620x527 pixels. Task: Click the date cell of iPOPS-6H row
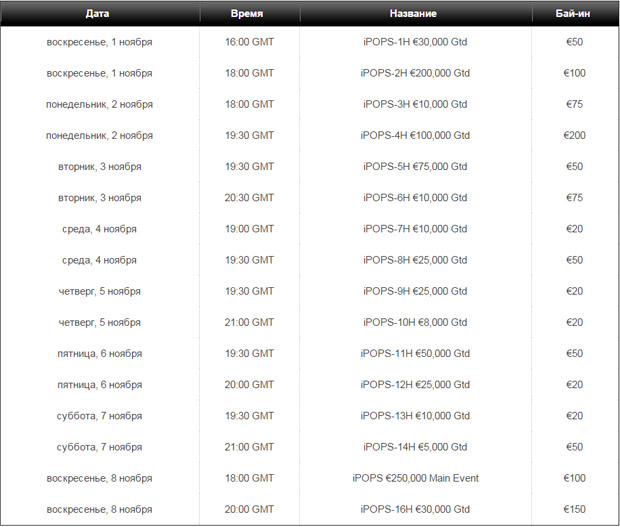pos(100,198)
